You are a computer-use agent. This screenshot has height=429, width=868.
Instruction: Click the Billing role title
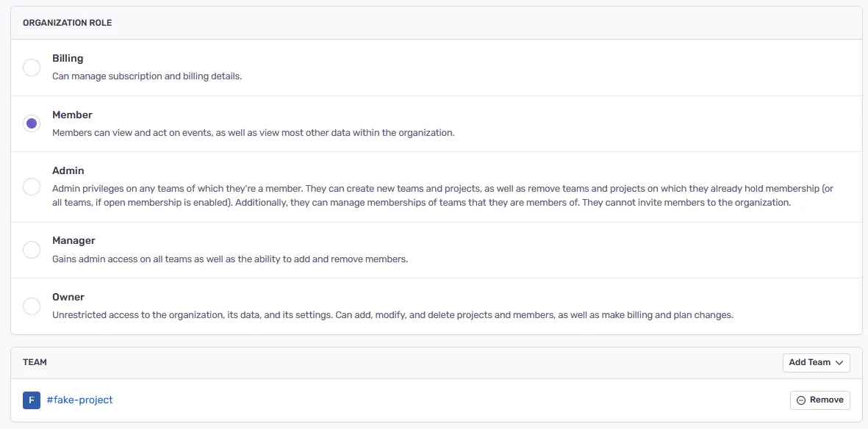(x=68, y=59)
